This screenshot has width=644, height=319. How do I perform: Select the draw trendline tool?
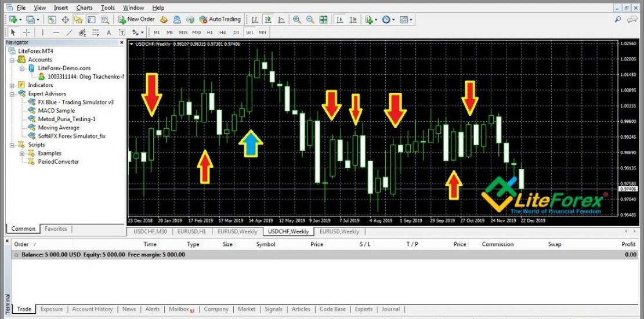click(x=69, y=32)
